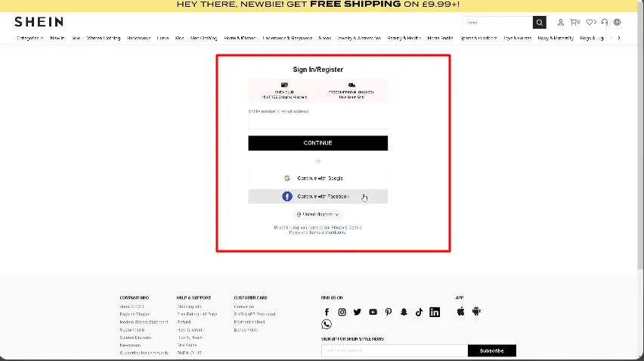Click the nav bar left arrow
Viewport: 644px width, 361px height.
coord(611,38)
